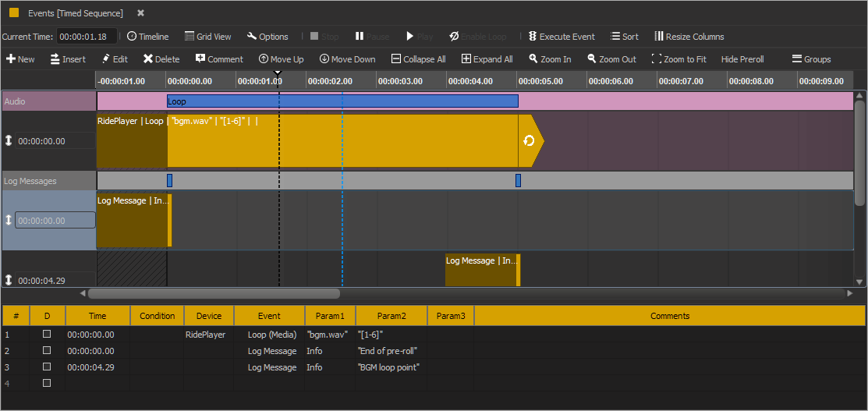
Task: Add a Comment to the sequence
Action: [x=219, y=59]
